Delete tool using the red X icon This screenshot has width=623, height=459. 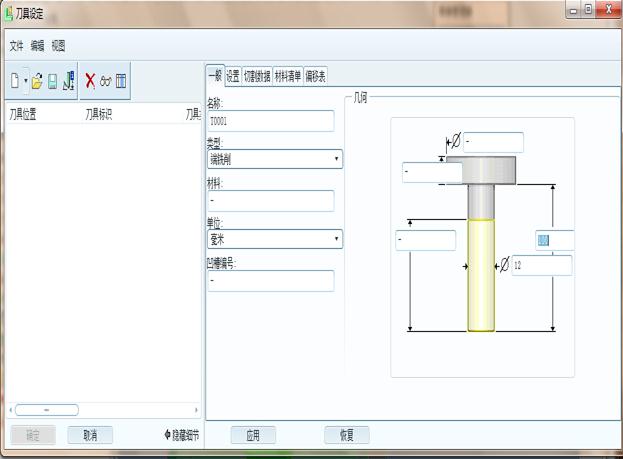[x=89, y=81]
